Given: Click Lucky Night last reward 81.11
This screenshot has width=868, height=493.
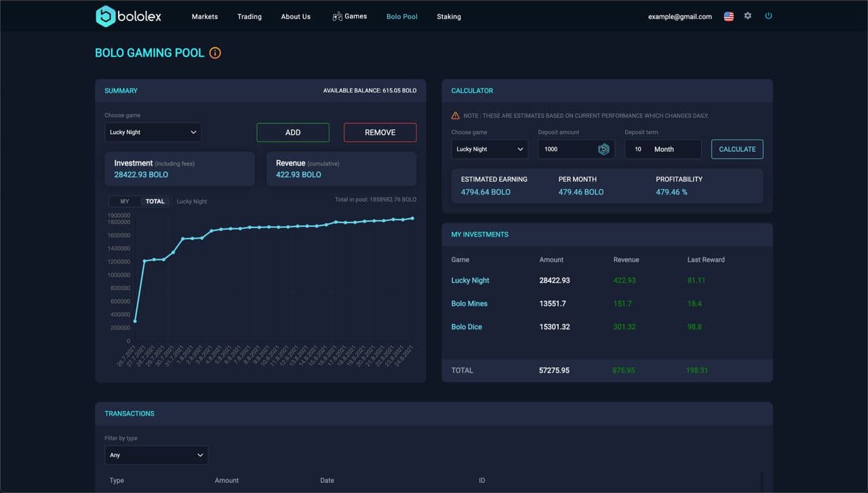Looking at the screenshot, I should [x=696, y=280].
